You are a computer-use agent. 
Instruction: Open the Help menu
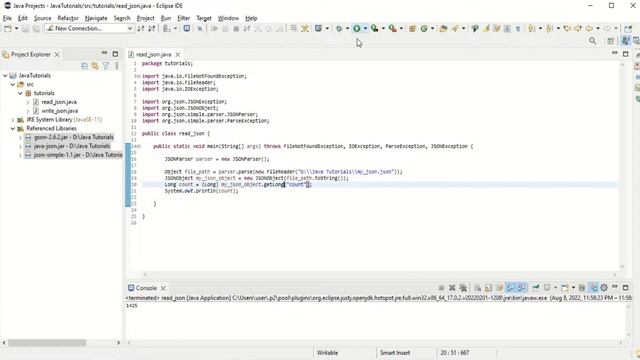click(x=251, y=18)
